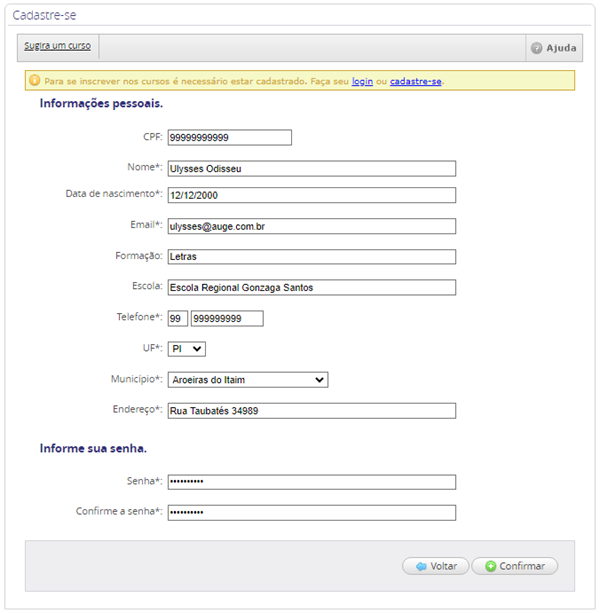Click the Confirmar button
Viewport: 600px width, 613px height.
pyautogui.click(x=515, y=566)
